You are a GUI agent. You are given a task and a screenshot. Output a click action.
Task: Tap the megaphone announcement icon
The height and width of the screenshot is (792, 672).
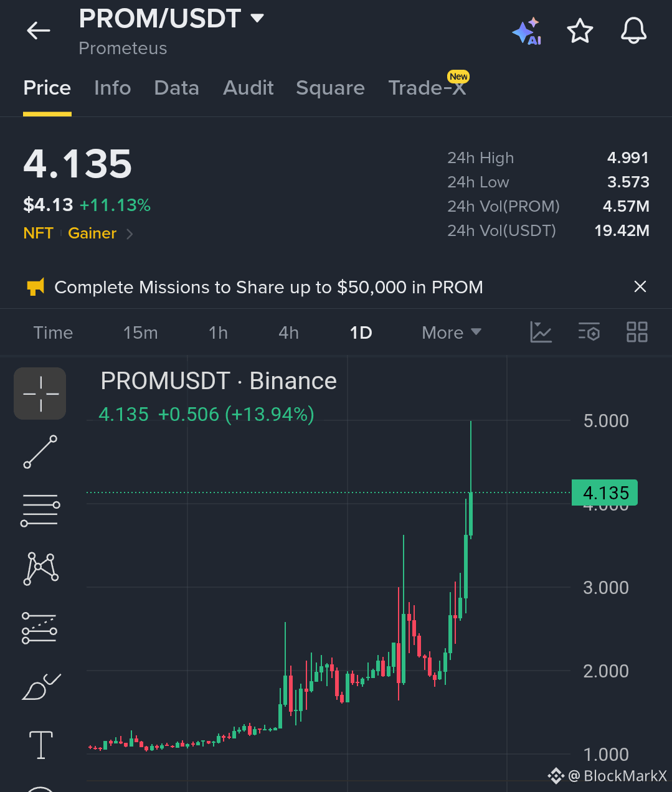(35, 287)
